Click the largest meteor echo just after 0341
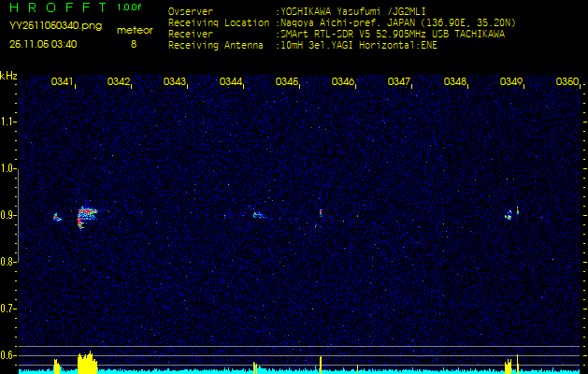Viewport: 588px width, 374px height. pos(86,217)
